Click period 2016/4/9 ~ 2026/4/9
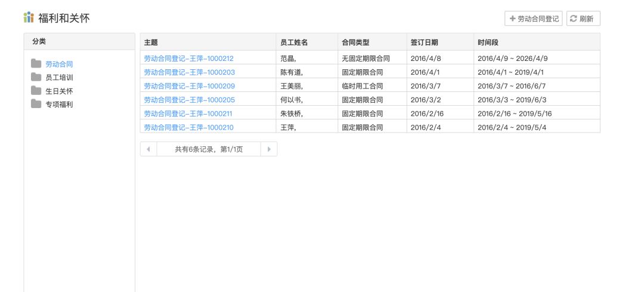 coord(513,59)
